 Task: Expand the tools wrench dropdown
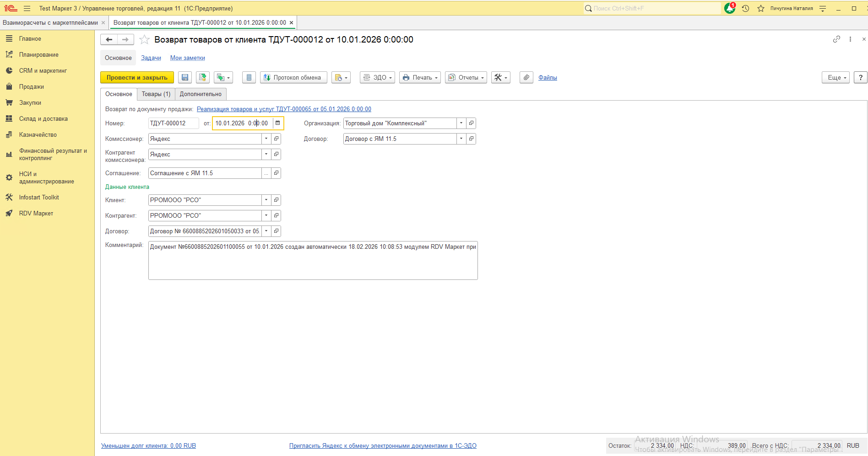501,78
